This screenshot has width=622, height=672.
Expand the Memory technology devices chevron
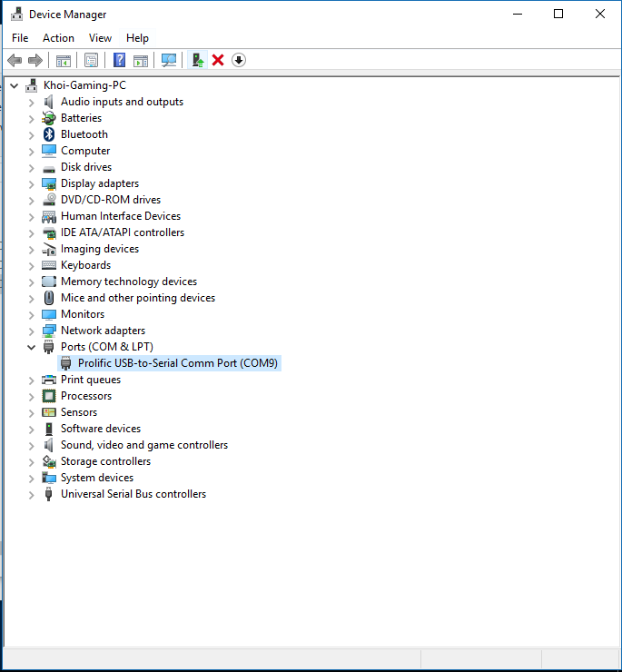(31, 282)
